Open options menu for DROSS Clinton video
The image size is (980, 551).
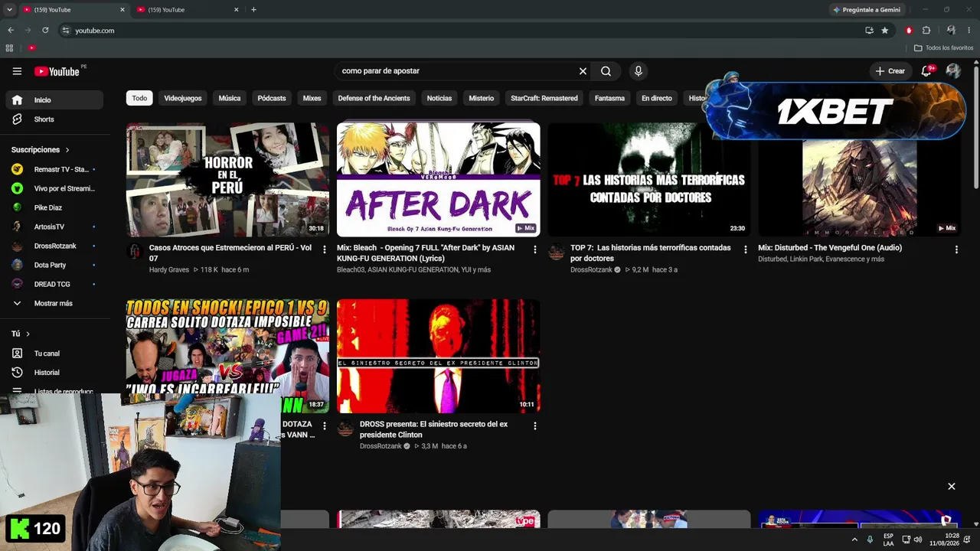click(x=534, y=425)
